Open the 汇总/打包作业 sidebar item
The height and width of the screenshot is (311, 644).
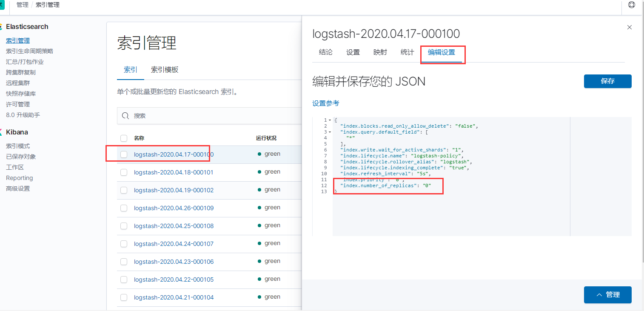tap(25, 62)
